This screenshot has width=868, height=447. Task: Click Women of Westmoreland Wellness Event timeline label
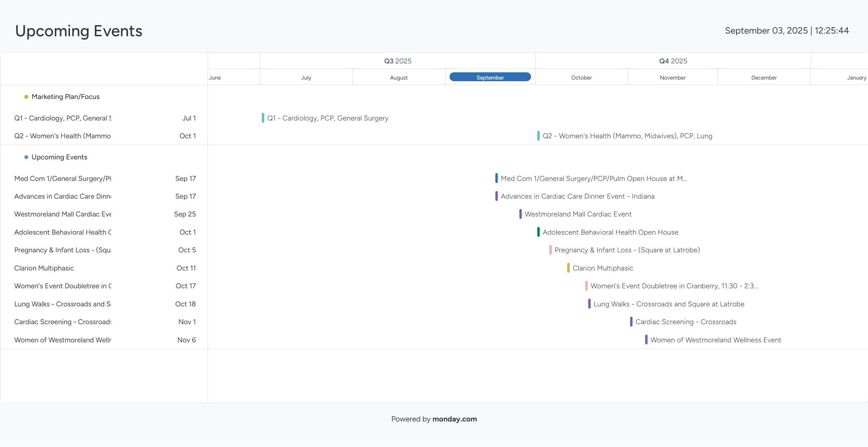click(716, 340)
